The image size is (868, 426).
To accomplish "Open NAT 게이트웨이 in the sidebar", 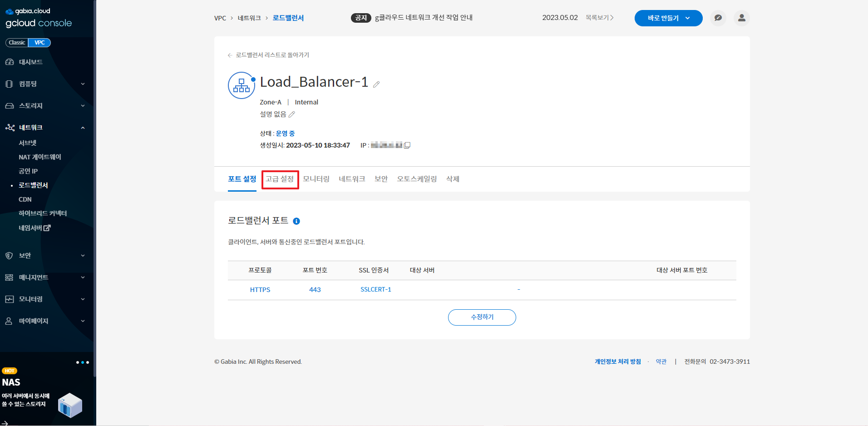I will coord(40,157).
